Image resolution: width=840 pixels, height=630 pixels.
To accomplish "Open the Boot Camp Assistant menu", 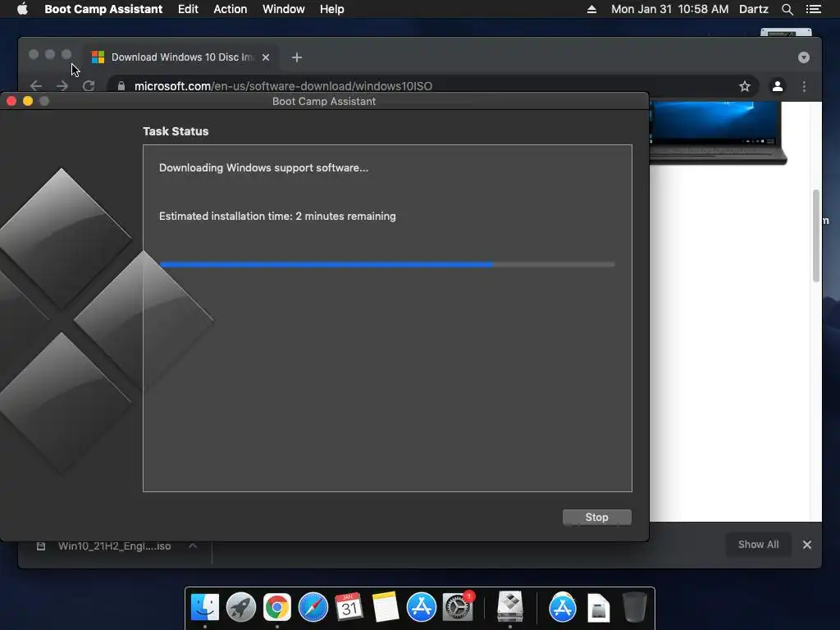I will point(103,9).
